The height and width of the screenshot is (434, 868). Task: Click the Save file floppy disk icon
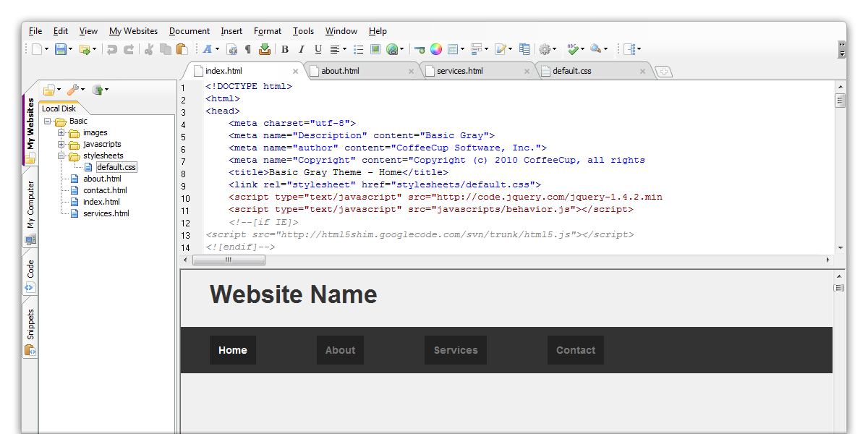click(x=60, y=49)
